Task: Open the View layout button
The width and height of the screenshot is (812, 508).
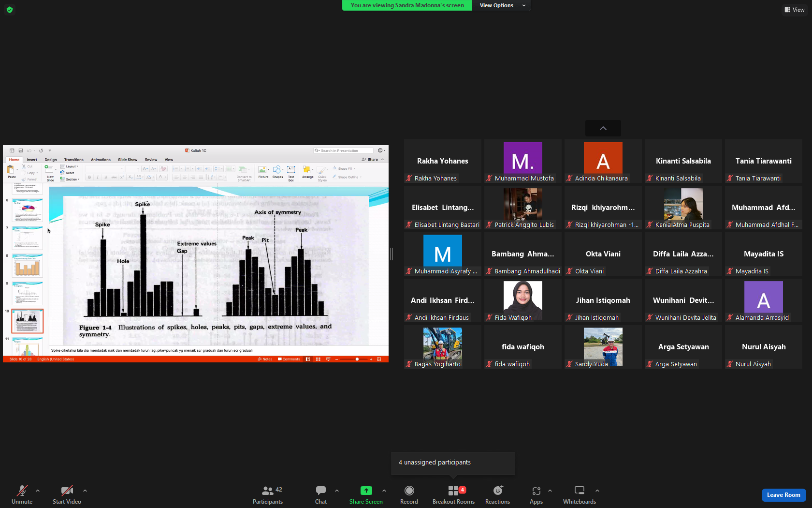Action: click(795, 10)
